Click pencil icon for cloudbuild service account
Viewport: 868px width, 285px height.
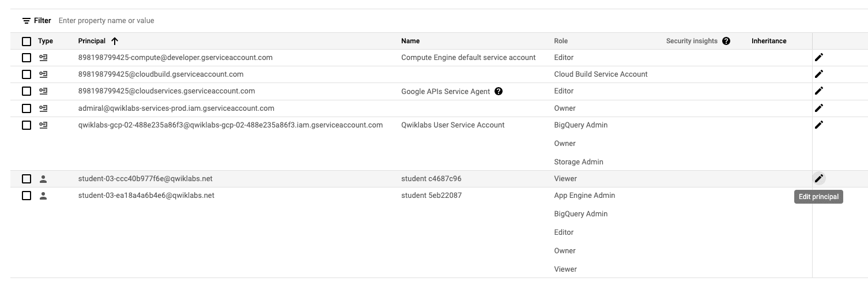[818, 74]
